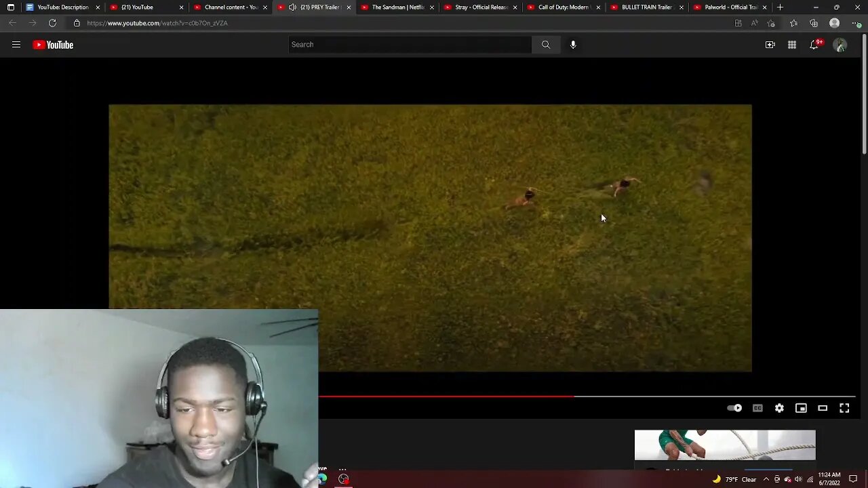The height and width of the screenshot is (488, 868).
Task: Click the page vertical scrollbar
Action: point(864,95)
